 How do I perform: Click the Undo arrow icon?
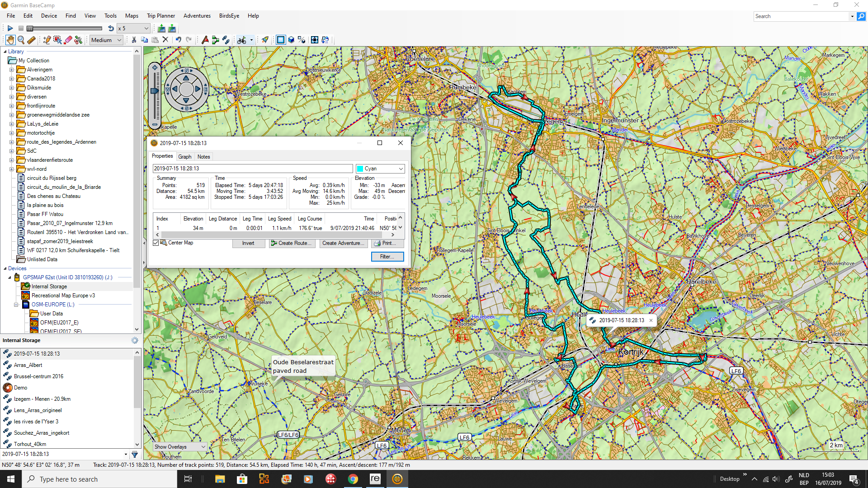click(178, 40)
